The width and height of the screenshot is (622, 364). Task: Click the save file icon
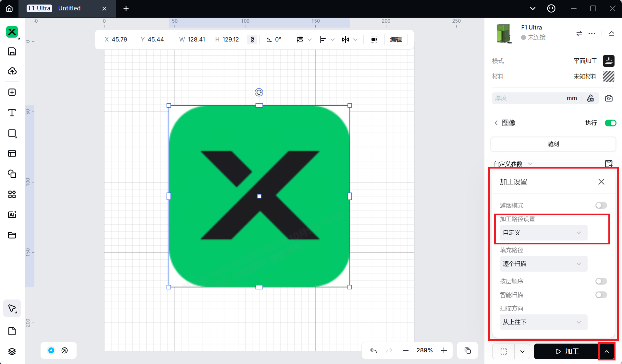click(x=12, y=52)
